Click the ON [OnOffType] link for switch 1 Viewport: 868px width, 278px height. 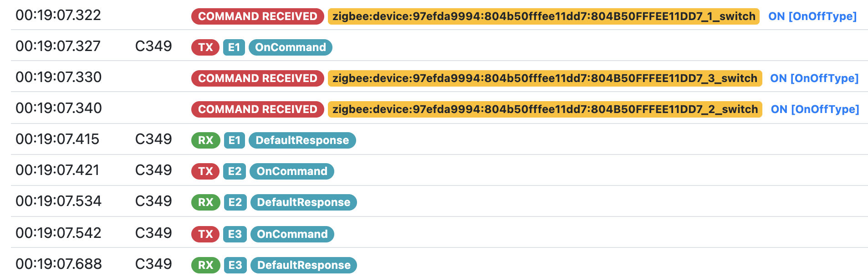812,16
